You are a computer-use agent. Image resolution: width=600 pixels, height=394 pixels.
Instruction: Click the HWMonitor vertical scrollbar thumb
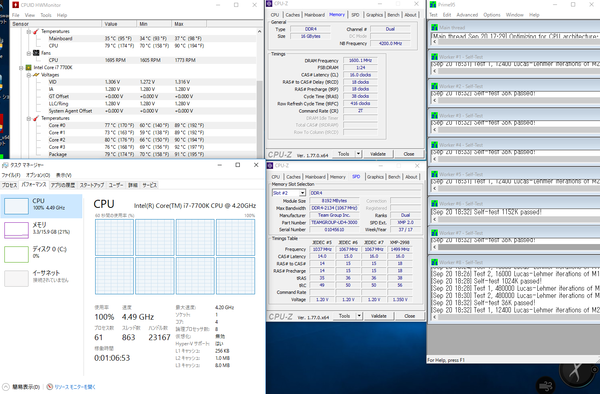(259, 119)
